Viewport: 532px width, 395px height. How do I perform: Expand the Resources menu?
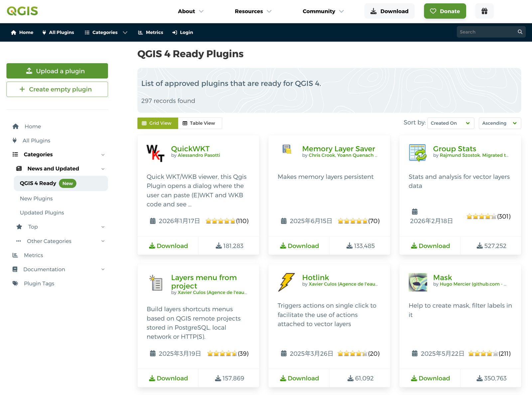point(253,11)
